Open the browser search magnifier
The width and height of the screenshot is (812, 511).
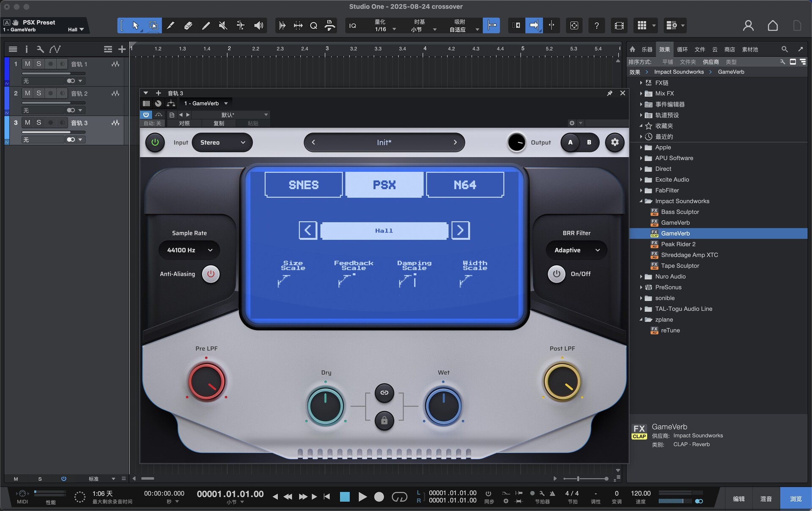[785, 49]
